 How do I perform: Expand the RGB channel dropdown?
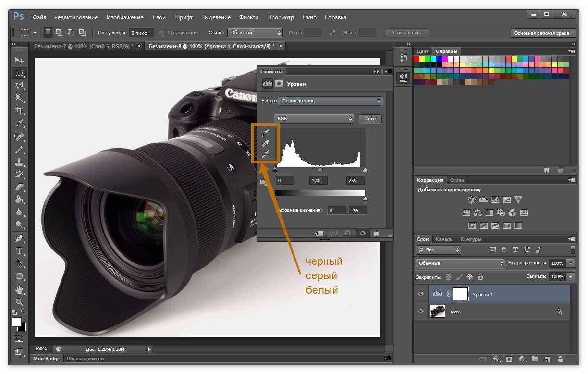coord(314,119)
